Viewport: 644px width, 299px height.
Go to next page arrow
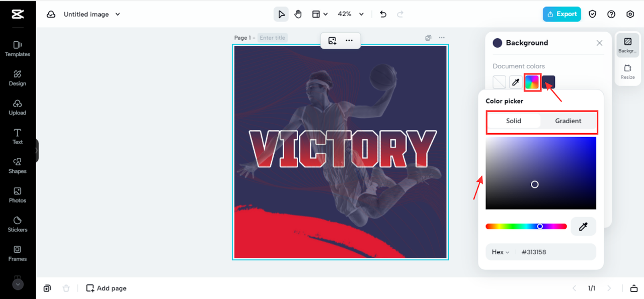pos(609,288)
